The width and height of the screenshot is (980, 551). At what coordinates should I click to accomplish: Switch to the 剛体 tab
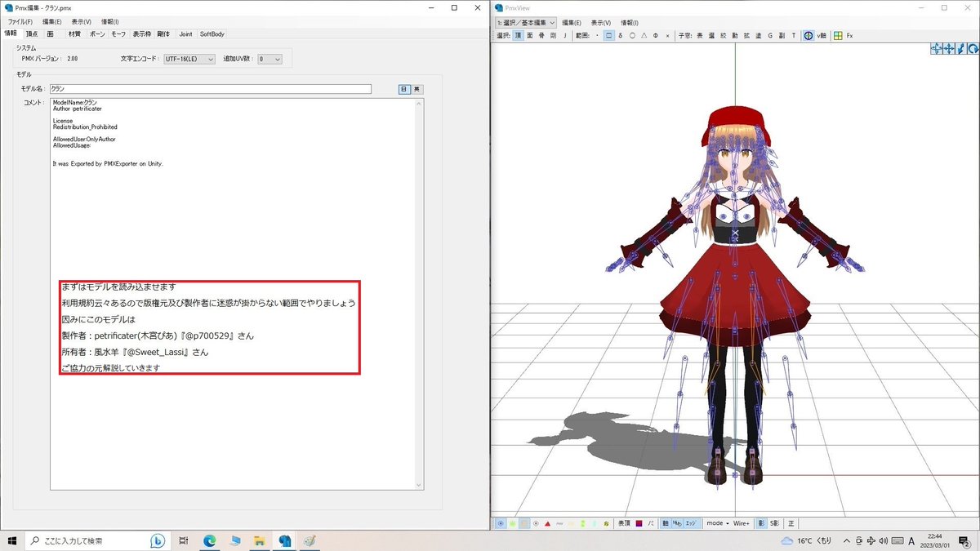pyautogui.click(x=163, y=33)
